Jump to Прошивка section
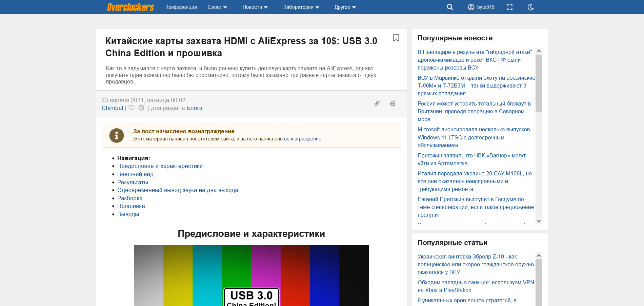644x306 pixels. (131, 206)
